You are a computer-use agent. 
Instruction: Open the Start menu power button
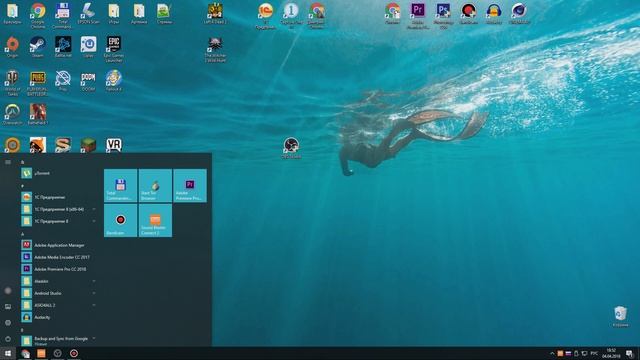pyautogui.click(x=8, y=339)
